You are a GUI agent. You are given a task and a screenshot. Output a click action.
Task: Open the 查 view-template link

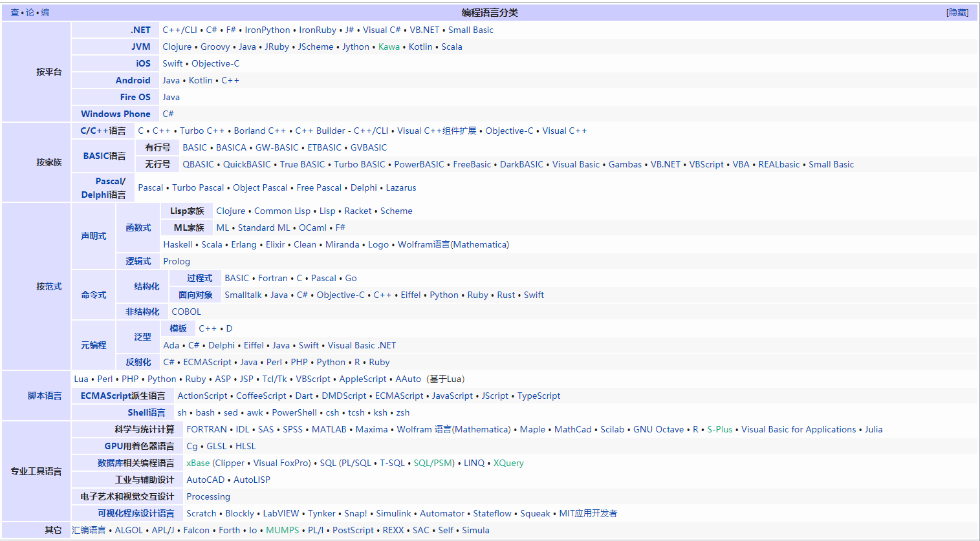coord(14,12)
